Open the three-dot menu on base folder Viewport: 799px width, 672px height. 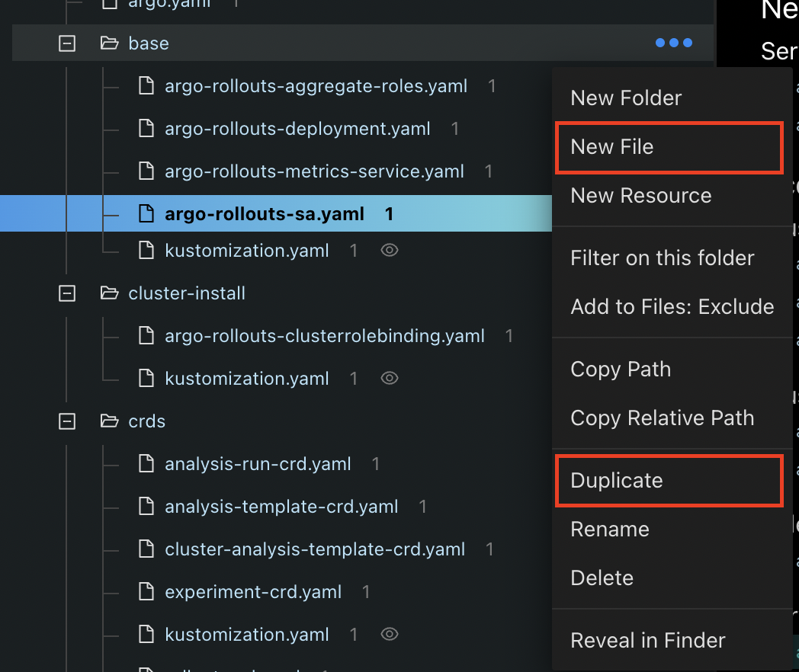[x=674, y=43]
